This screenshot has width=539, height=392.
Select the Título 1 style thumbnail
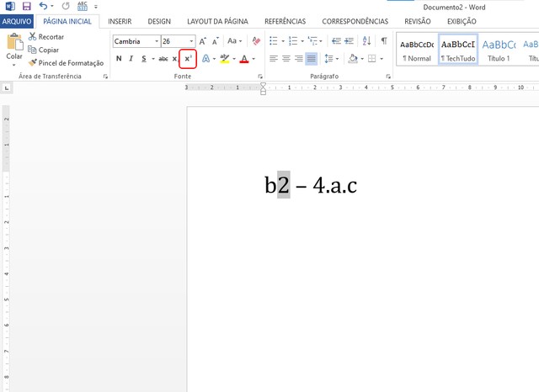point(498,50)
